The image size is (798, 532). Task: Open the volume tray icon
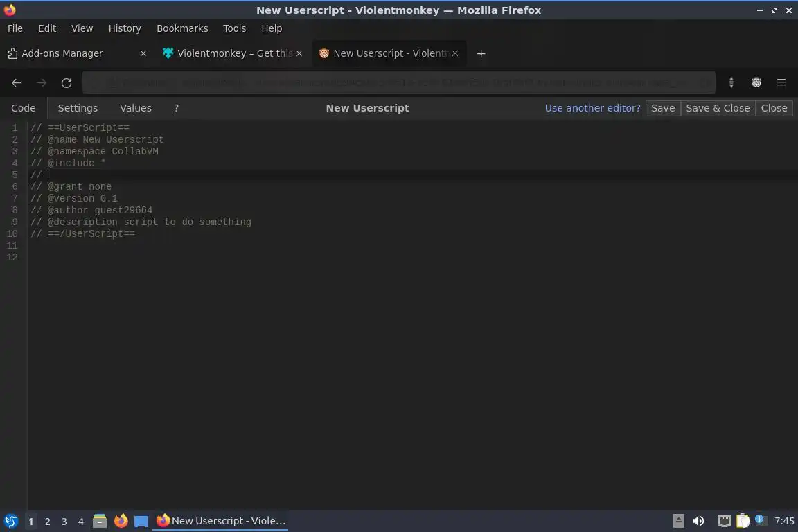[699, 521]
